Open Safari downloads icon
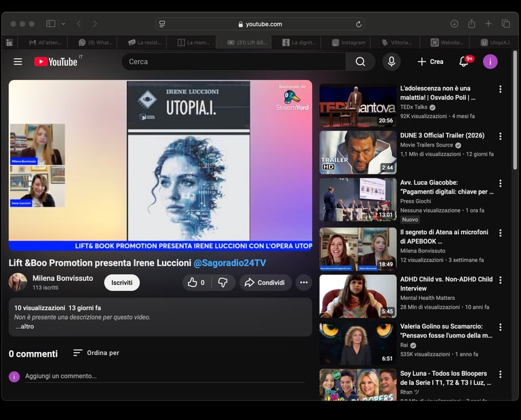Viewport: 521px width, 420px height. [x=455, y=24]
